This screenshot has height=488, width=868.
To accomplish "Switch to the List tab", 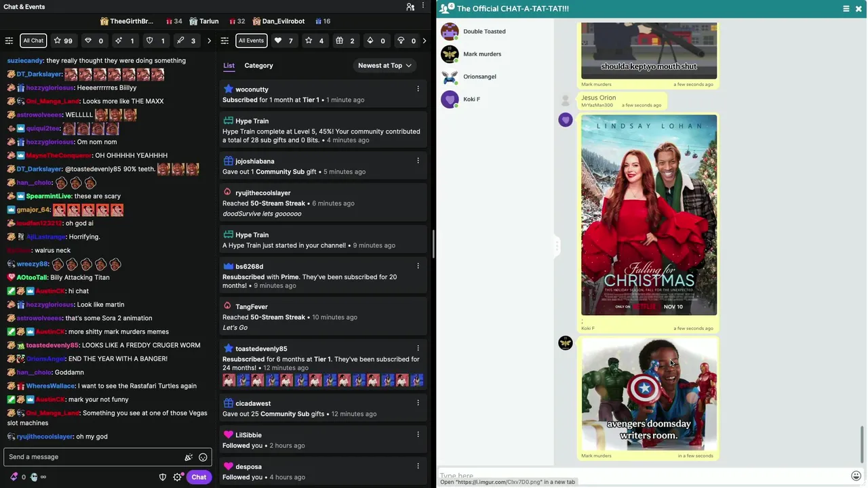I will pos(229,66).
